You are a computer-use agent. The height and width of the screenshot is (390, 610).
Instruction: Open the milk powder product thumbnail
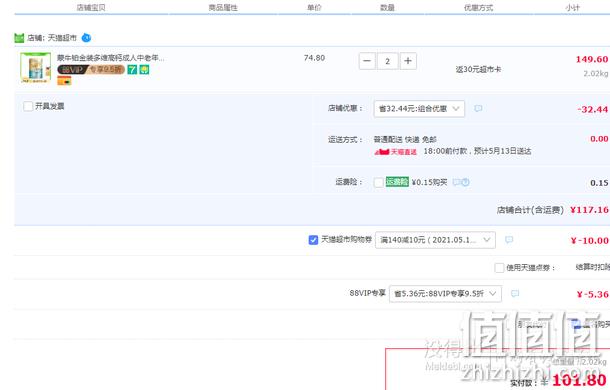coord(35,68)
